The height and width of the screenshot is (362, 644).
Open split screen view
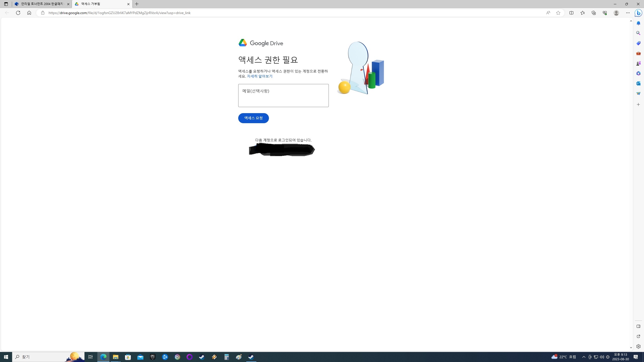click(571, 13)
